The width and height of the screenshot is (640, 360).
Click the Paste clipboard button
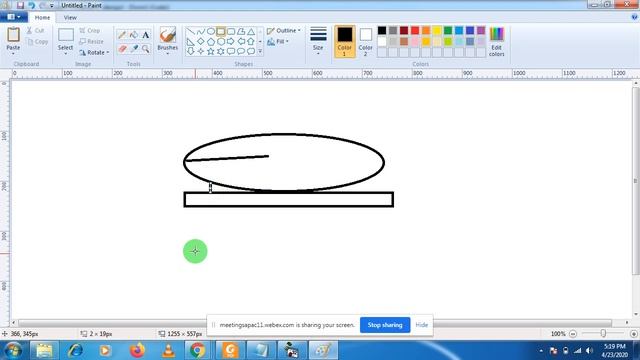coord(13,38)
